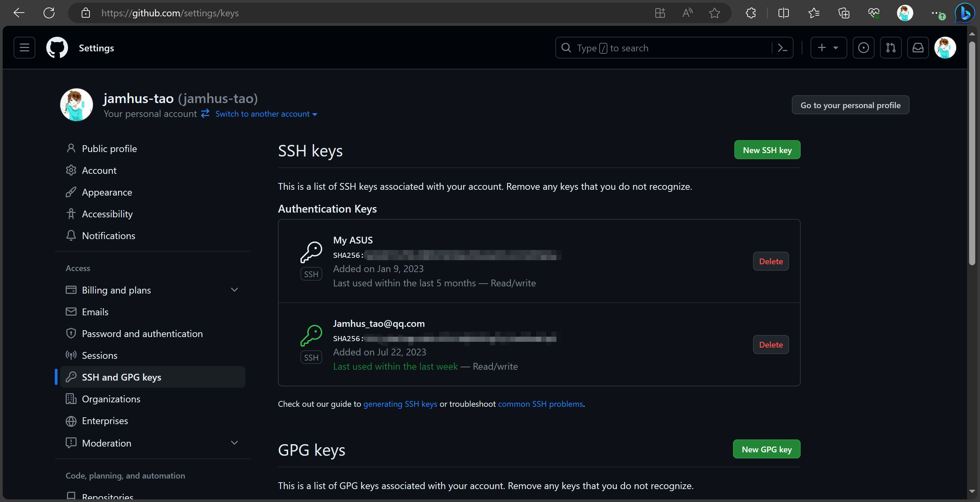Open browser Extensions puzzle icon
The image size is (980, 502).
click(x=751, y=13)
